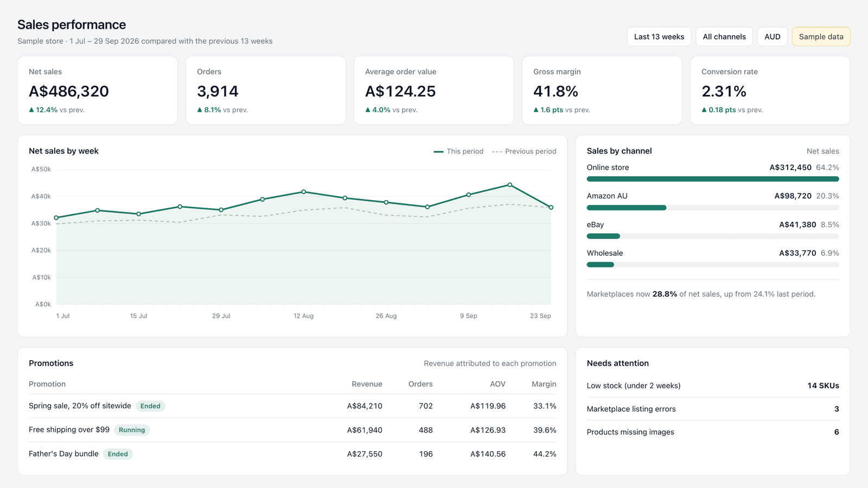Click Ended badge on Spring sale row
Image resolution: width=868 pixels, height=488 pixels.
150,406
